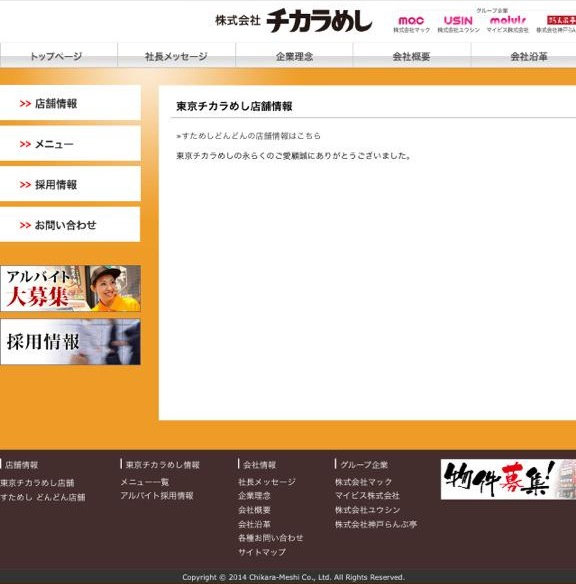Open footer link 企業理念
576x584 pixels.
[x=254, y=496]
